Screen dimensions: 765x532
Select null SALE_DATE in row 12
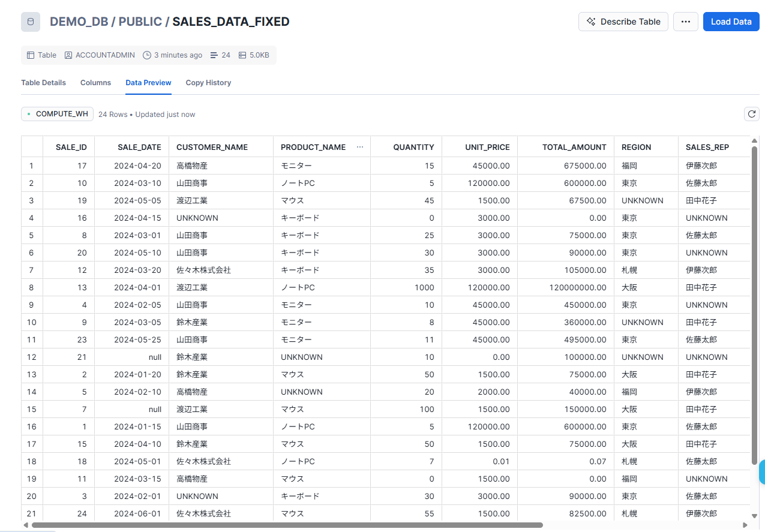[x=131, y=357]
